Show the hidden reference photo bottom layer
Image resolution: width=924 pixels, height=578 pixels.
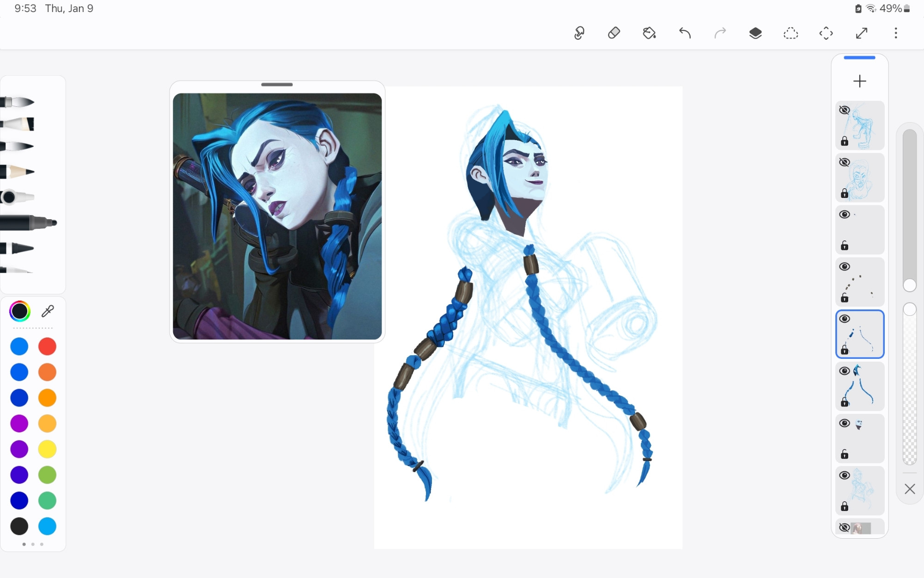pyautogui.click(x=845, y=528)
